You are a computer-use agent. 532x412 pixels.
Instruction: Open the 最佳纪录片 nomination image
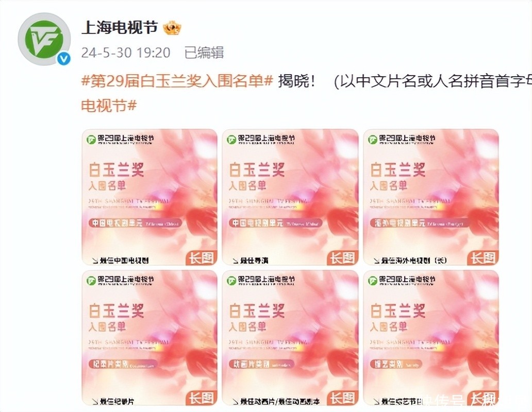coord(149,337)
